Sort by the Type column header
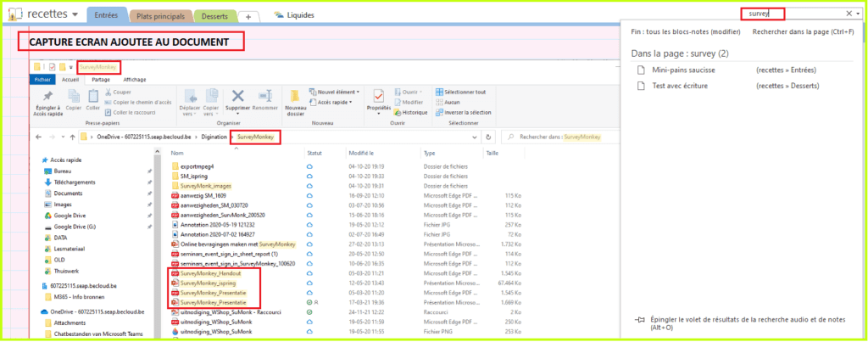868x342 pixels. click(x=429, y=153)
